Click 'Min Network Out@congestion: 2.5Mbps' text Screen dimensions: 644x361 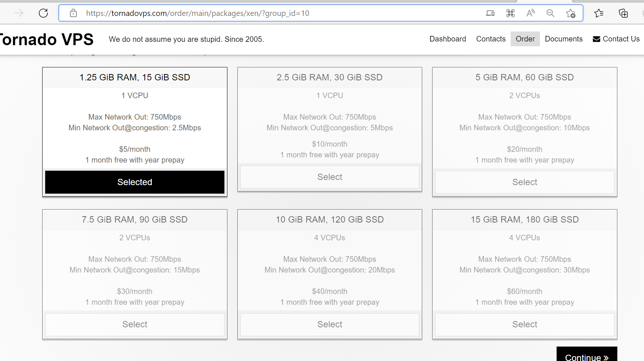(135, 128)
